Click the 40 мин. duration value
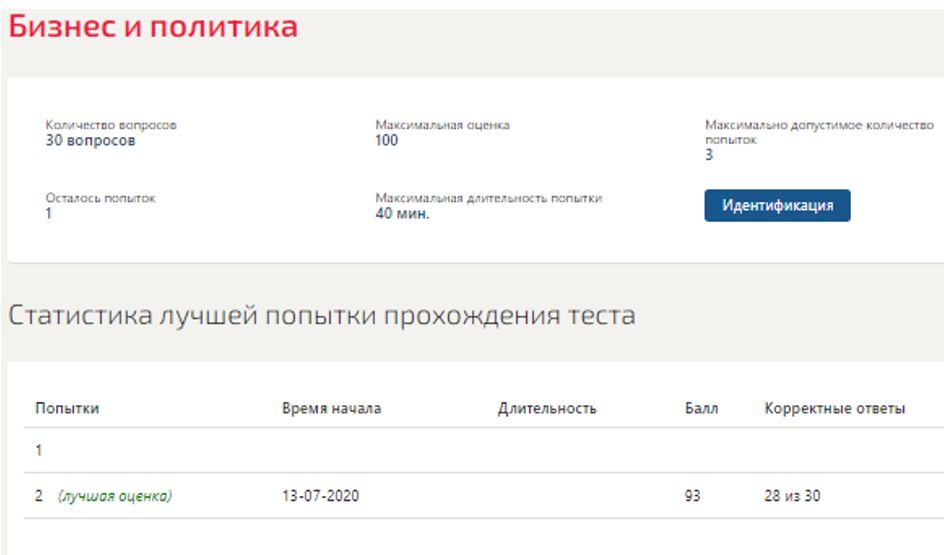Screen dimensions: 944x555 (x=402, y=213)
